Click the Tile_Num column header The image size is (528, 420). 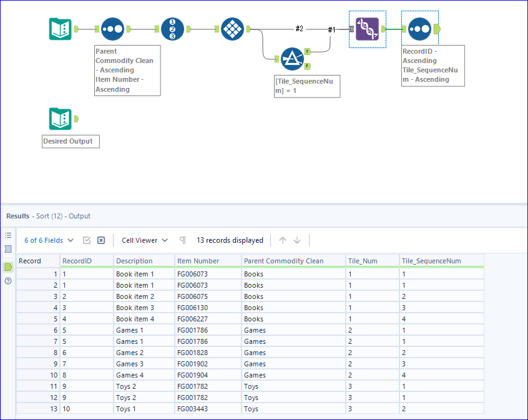[373, 261]
